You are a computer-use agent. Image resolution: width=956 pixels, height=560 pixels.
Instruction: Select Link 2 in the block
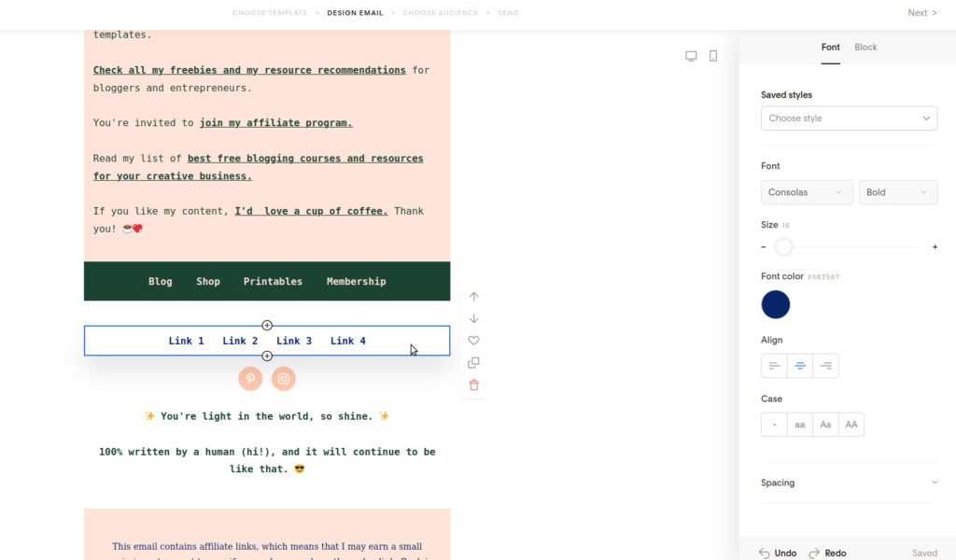click(240, 342)
